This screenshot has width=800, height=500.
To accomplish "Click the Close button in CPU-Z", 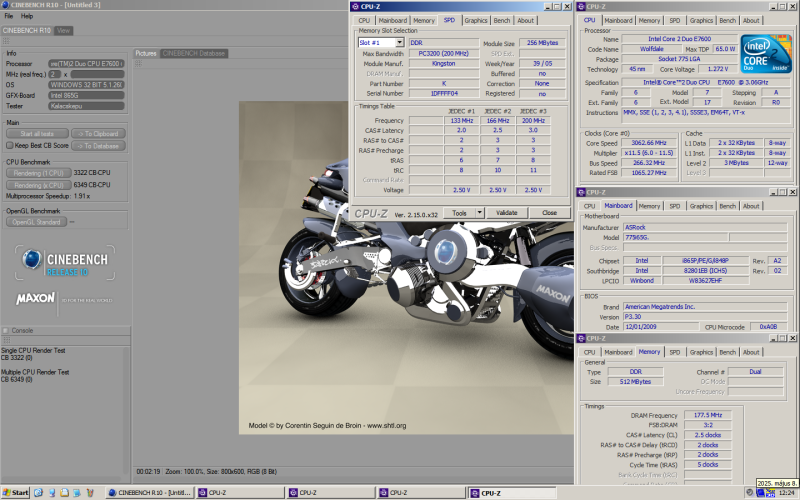I will point(549,213).
